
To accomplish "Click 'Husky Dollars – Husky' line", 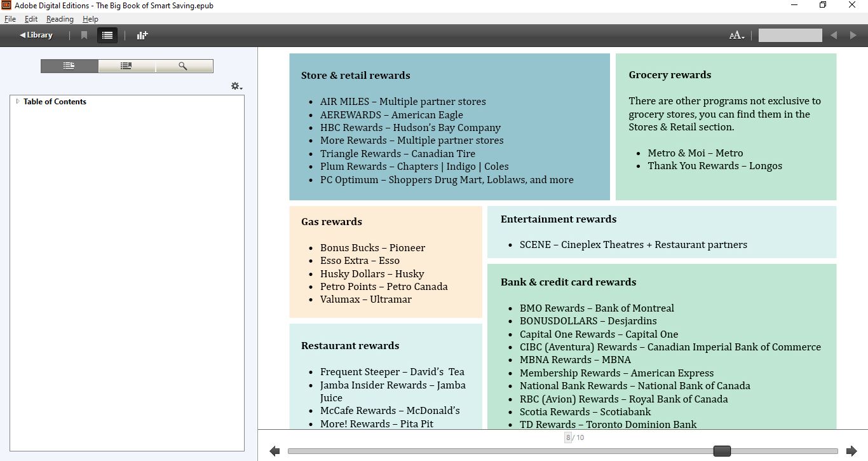I will coord(372,274).
